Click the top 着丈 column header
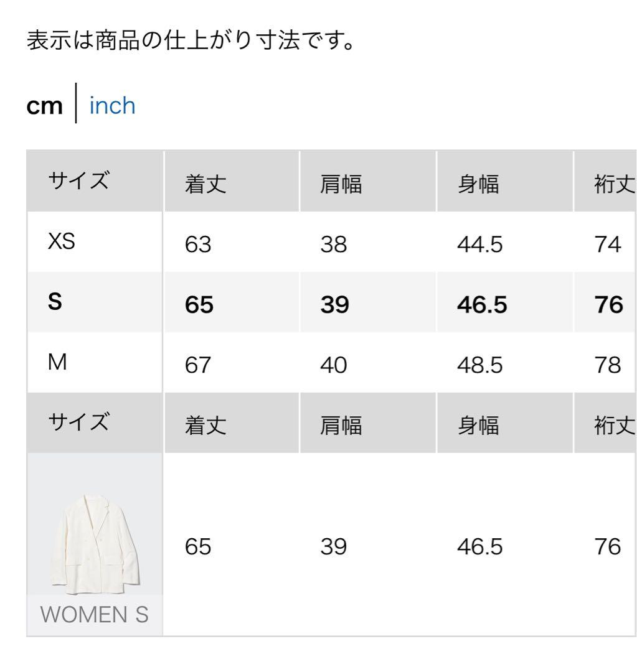The height and width of the screenshot is (672, 637). 205,184
